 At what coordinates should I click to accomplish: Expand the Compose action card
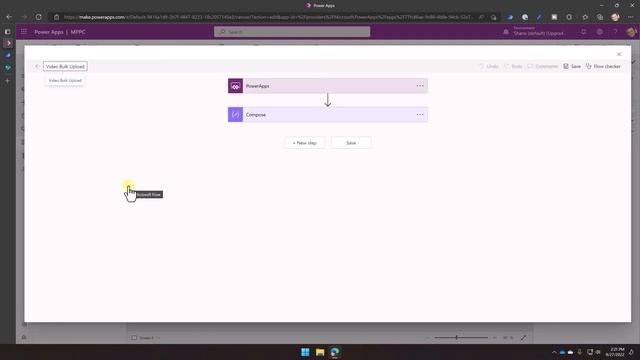[x=328, y=115]
